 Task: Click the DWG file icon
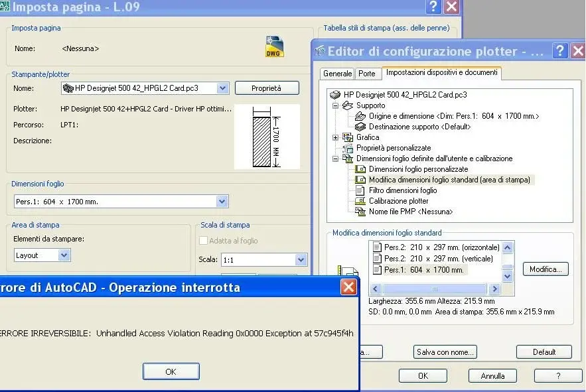[x=274, y=46]
